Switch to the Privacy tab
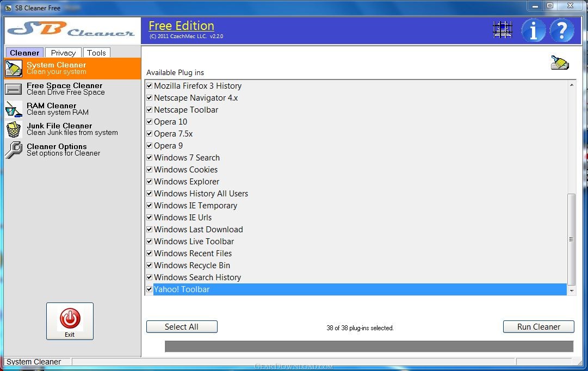This screenshot has width=588, height=371. click(x=64, y=53)
